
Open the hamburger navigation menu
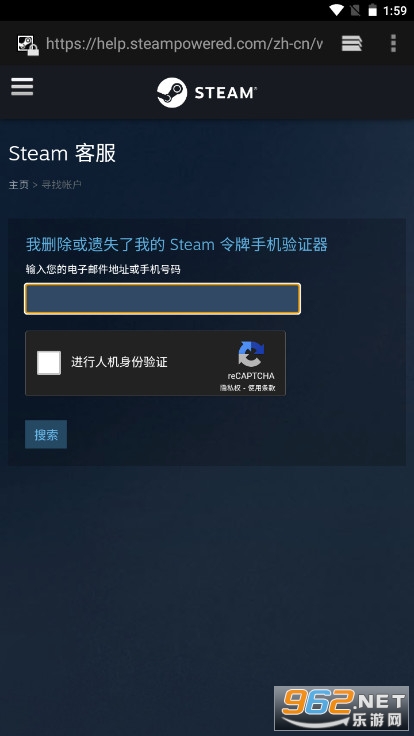[22, 87]
